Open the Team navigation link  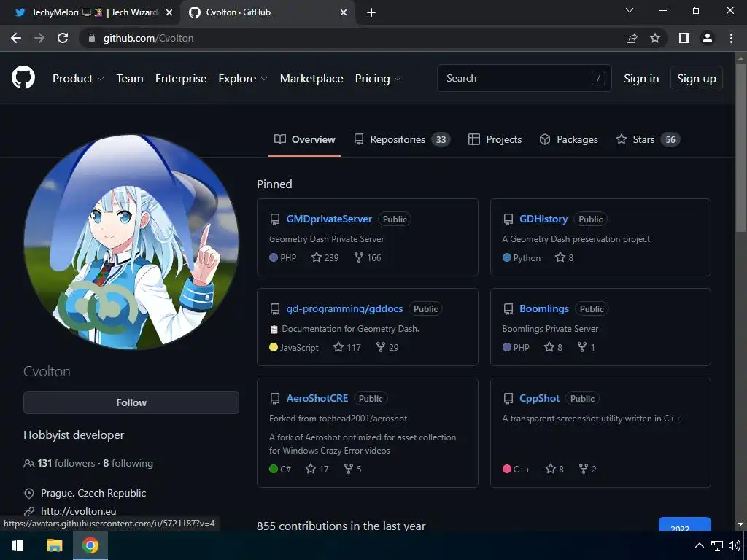[130, 79]
